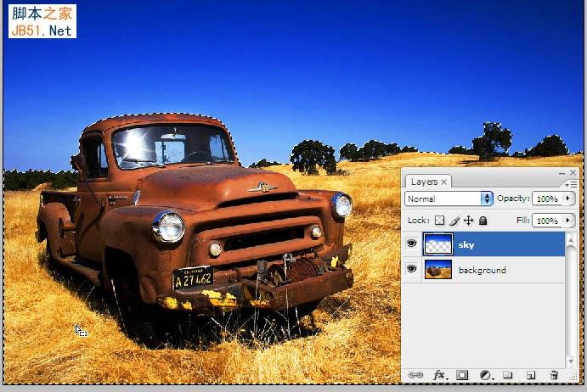This screenshot has width=587, height=392.
Task: Close the Layers panel window
Action: tap(573, 172)
